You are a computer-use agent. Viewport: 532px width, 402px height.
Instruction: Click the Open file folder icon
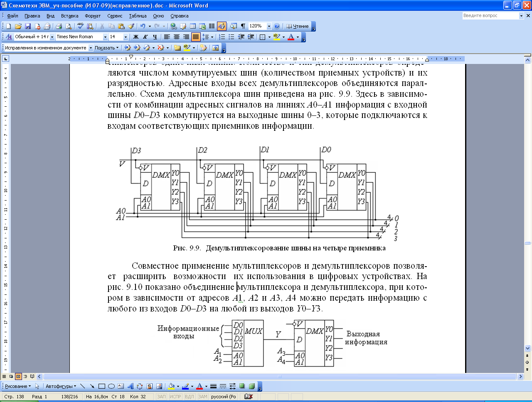tap(18, 26)
